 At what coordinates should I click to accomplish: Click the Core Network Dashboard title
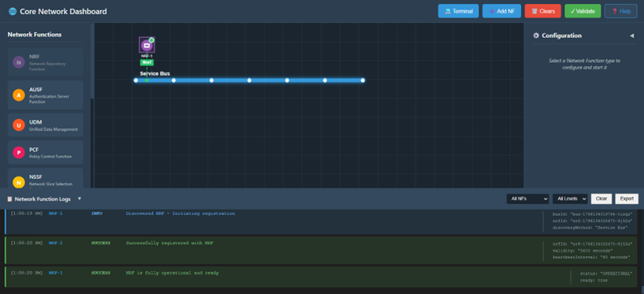(x=63, y=12)
